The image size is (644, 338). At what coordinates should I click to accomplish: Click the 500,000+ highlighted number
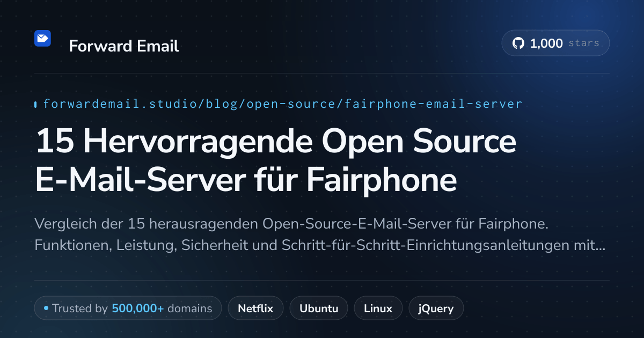[x=138, y=308]
